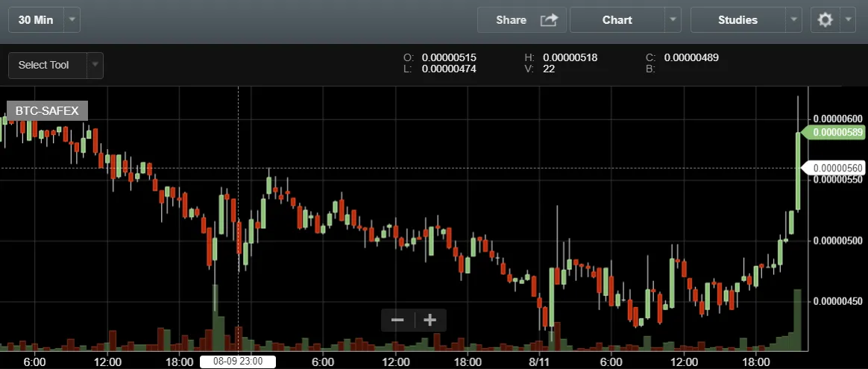
Task: Click the volume value 22
Action: pyautogui.click(x=549, y=69)
